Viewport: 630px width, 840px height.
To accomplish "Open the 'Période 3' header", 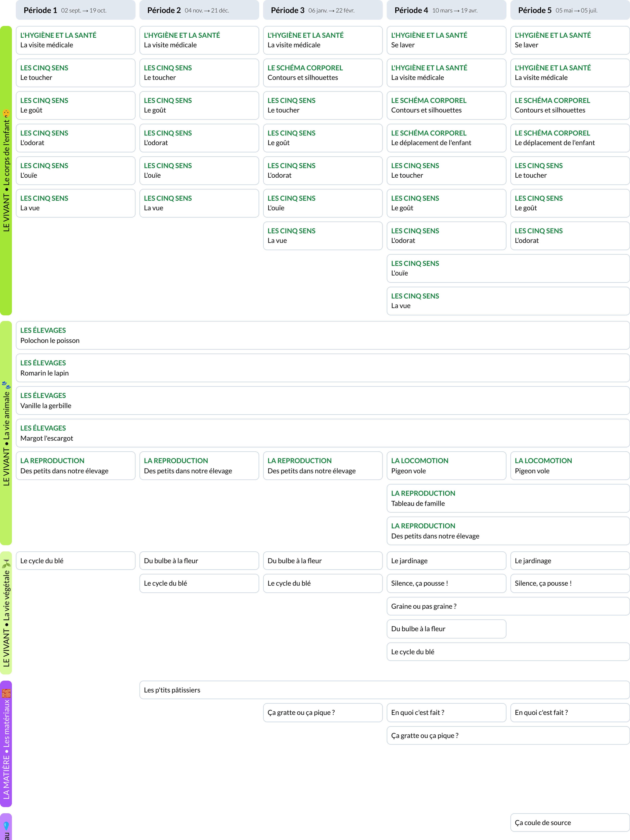I will point(322,10).
